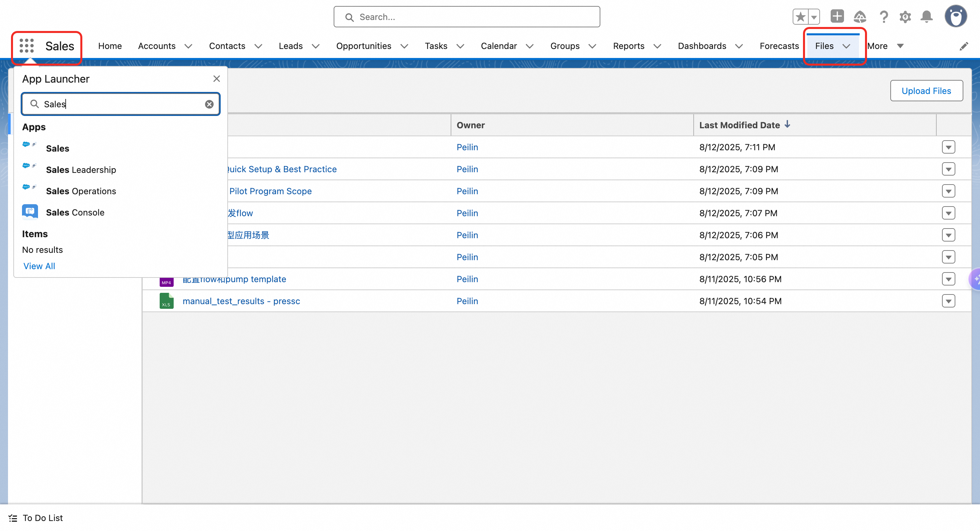Screen dimensions: 980x531
Task: Open the Notifications bell
Action: point(927,17)
